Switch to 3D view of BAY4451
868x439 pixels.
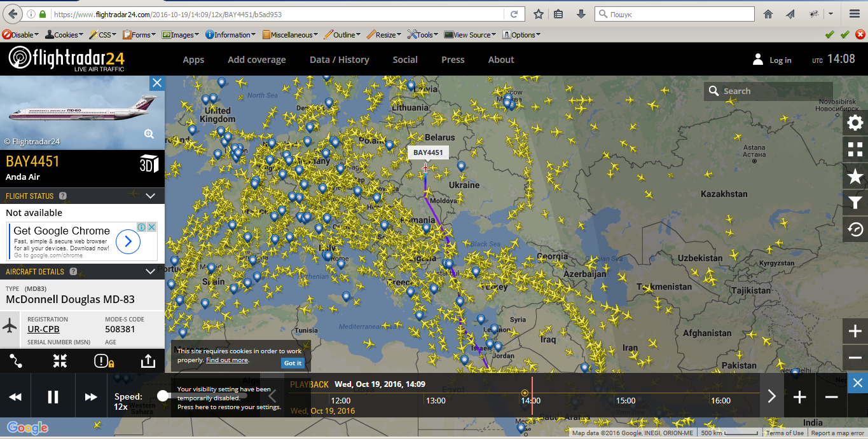[x=148, y=164]
